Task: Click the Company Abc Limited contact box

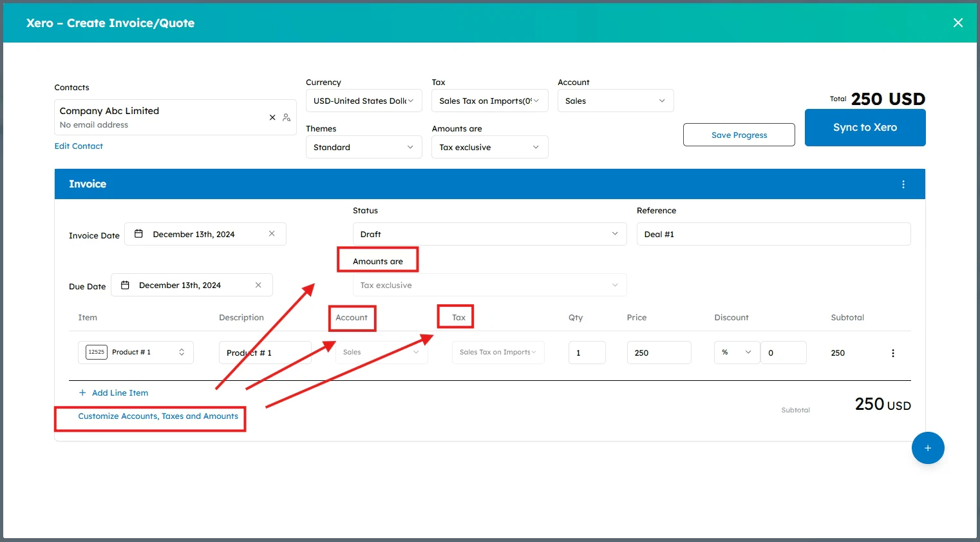Action: pos(175,117)
